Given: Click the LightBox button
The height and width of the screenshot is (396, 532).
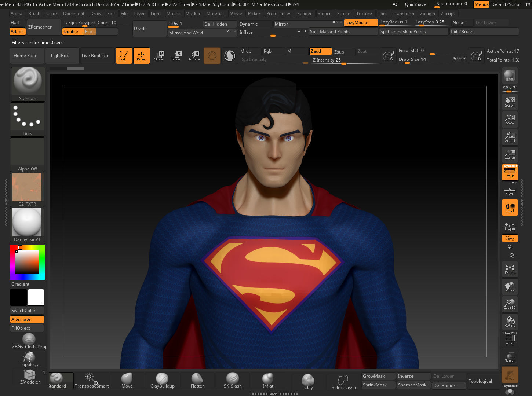Looking at the screenshot, I should coord(62,56).
